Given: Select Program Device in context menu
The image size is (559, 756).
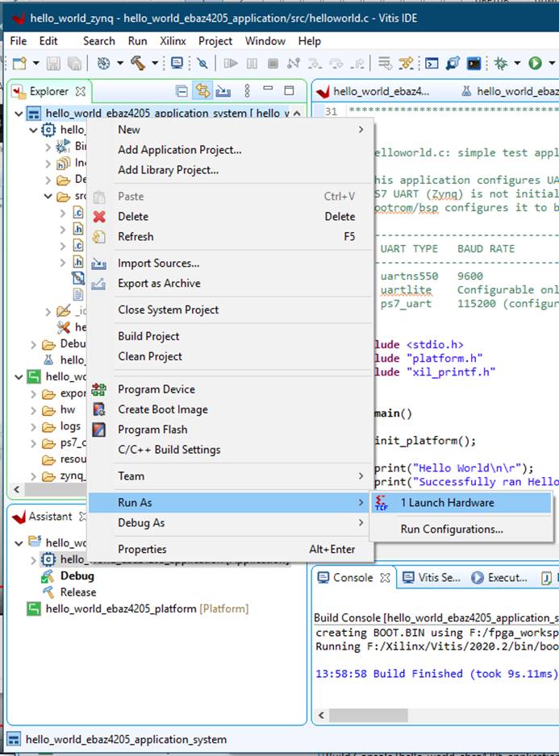Looking at the screenshot, I should click(156, 389).
